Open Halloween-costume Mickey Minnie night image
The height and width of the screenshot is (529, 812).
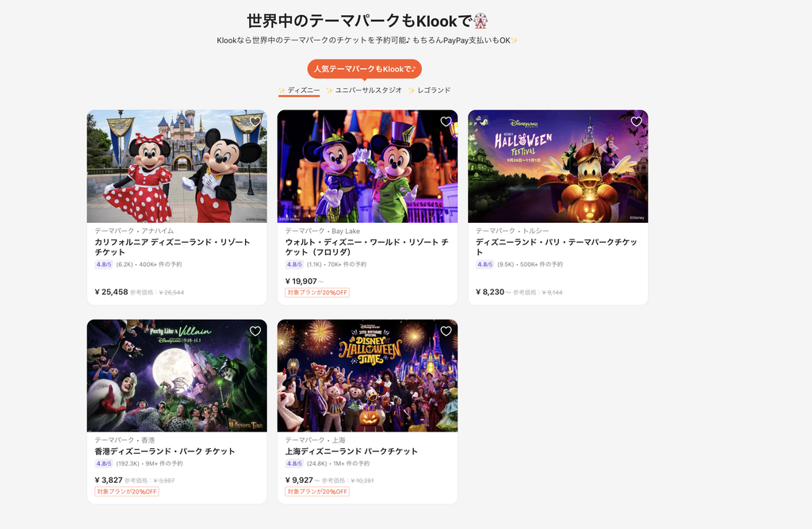click(368, 167)
